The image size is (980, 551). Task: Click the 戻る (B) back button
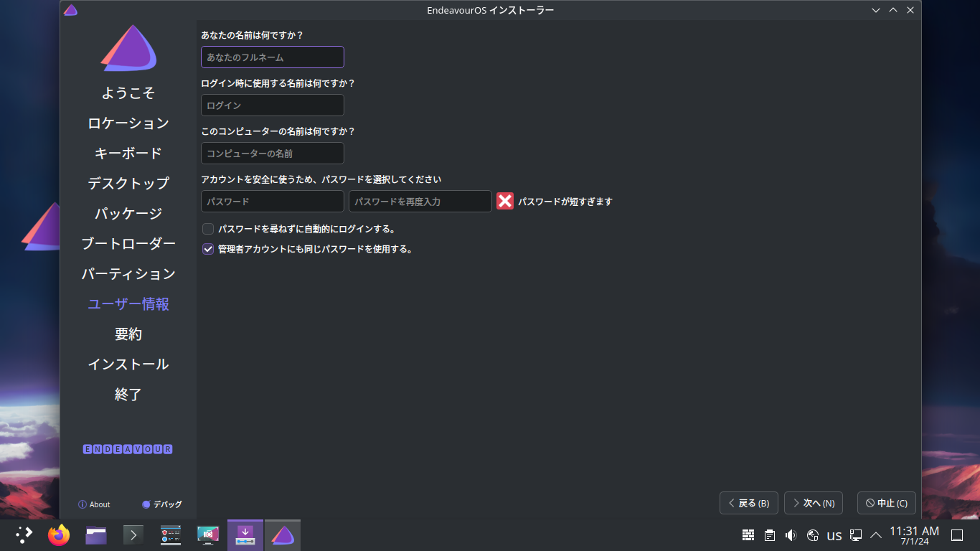[749, 503]
